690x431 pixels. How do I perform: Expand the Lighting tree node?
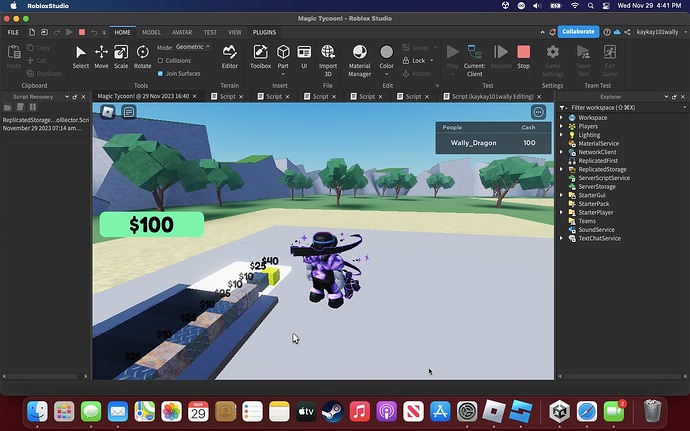tap(561, 135)
